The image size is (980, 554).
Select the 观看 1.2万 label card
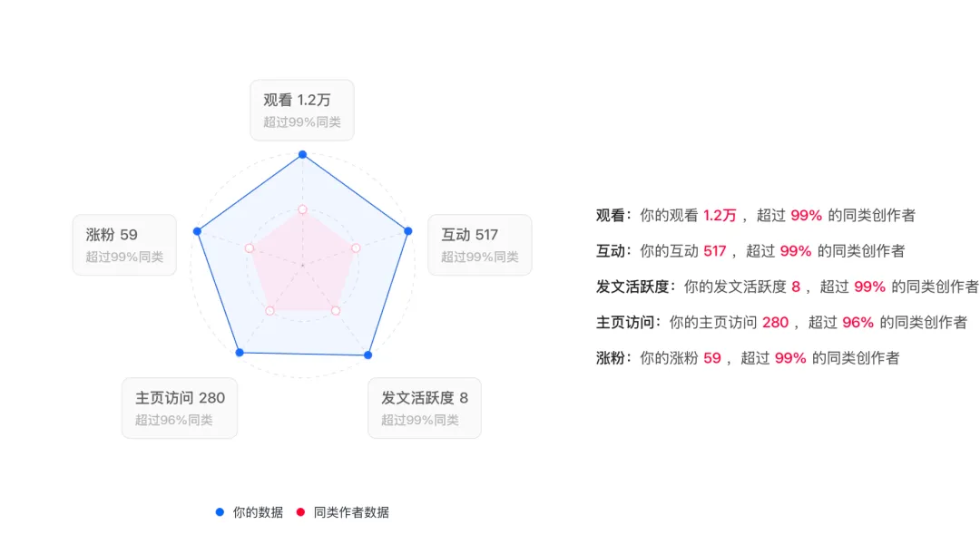point(302,110)
